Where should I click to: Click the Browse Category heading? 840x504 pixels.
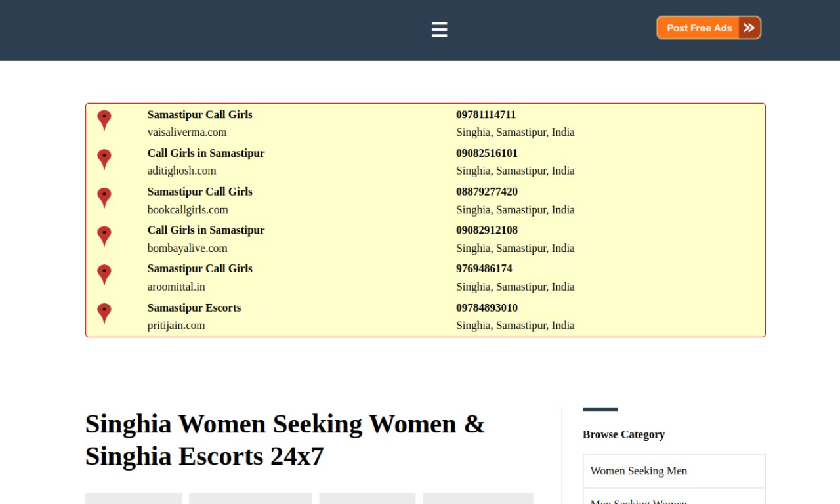tap(623, 434)
